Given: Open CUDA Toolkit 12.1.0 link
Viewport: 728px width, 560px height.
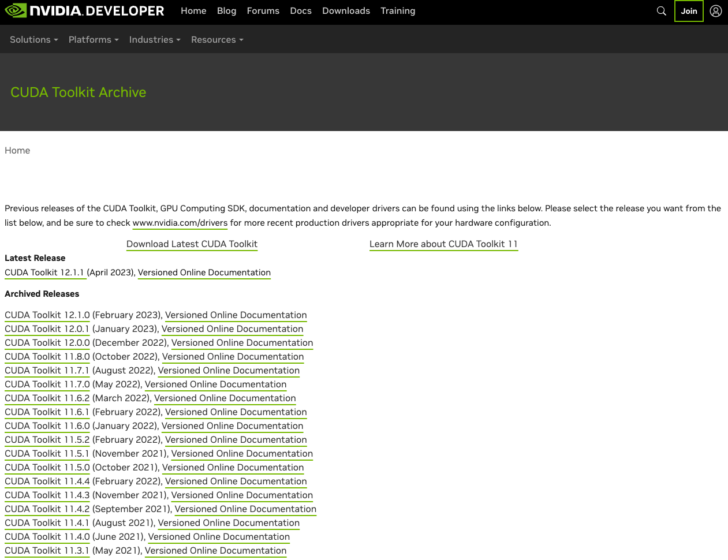Looking at the screenshot, I should pyautogui.click(x=47, y=315).
